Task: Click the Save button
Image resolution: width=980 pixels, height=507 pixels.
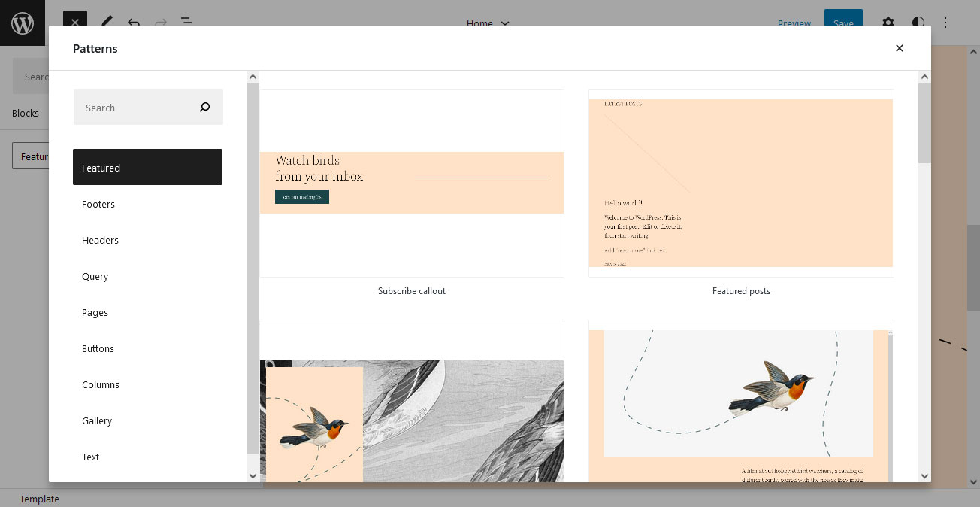Action: pos(842,23)
